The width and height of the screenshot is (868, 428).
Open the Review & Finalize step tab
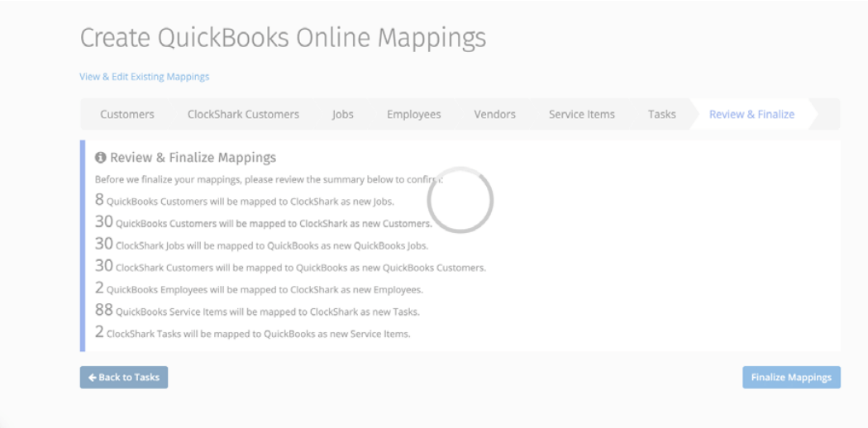click(751, 115)
